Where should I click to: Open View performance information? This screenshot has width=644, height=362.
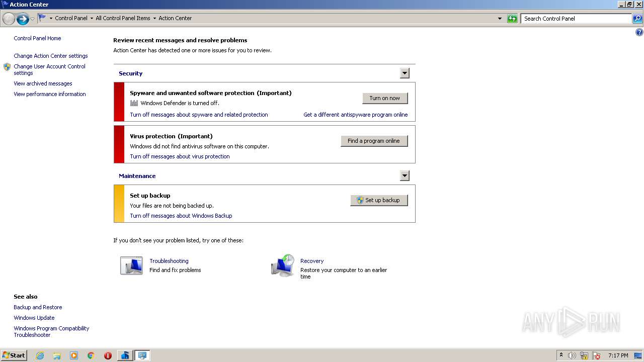click(x=50, y=94)
